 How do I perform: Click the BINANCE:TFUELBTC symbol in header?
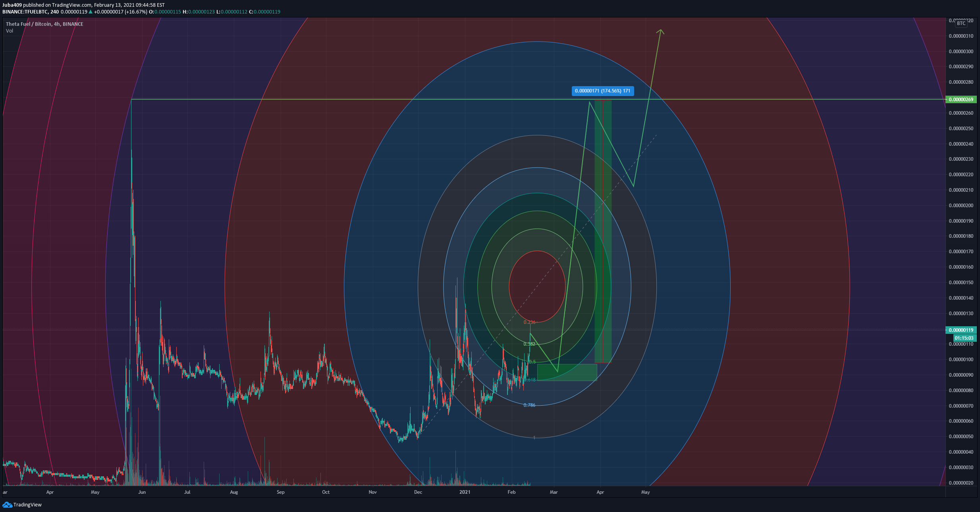pos(25,12)
